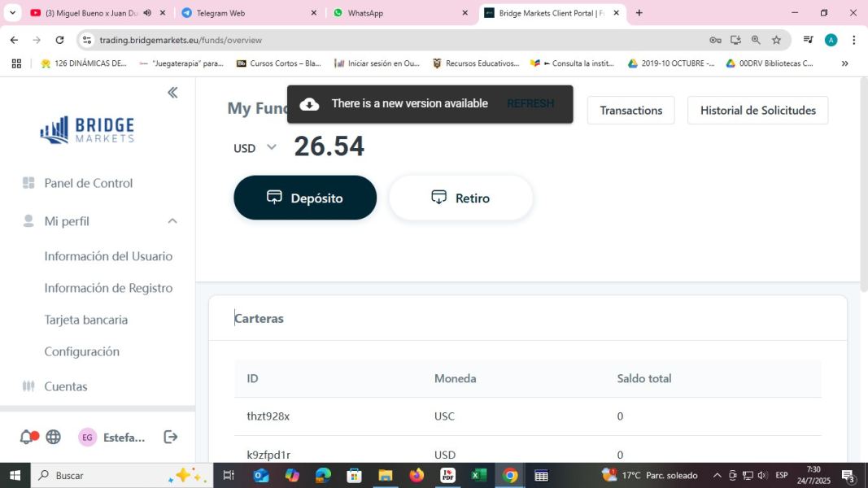
Task: Open the Transactions button
Action: pos(631,110)
